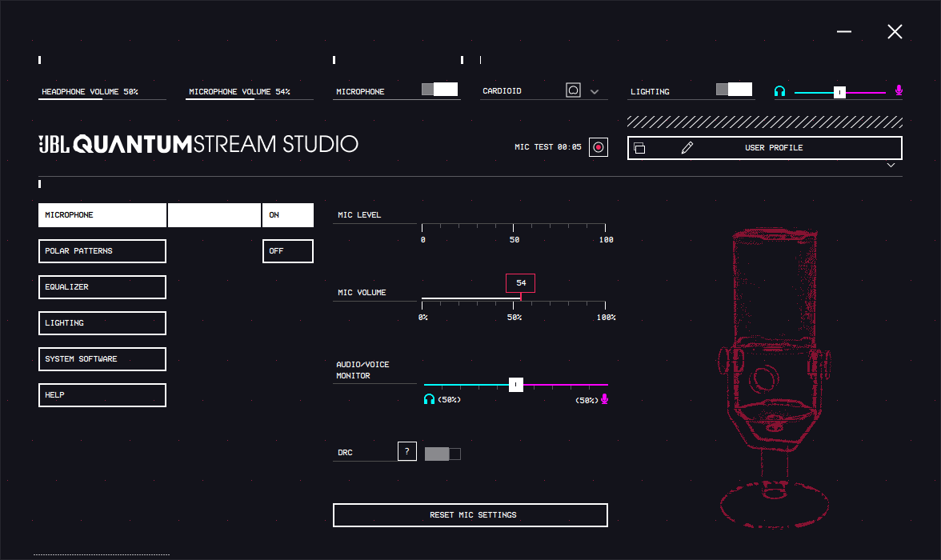Click the Microphone Volume 54% label

(x=239, y=92)
